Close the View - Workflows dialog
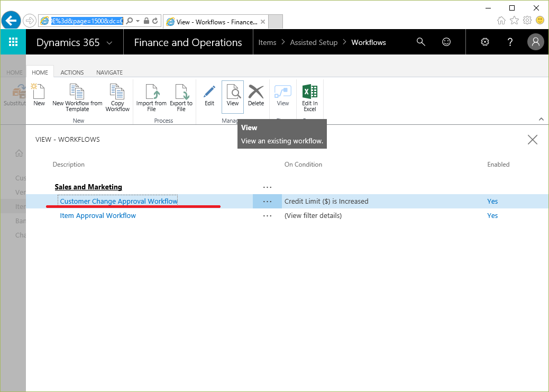This screenshot has height=392, width=549. pyautogui.click(x=533, y=140)
